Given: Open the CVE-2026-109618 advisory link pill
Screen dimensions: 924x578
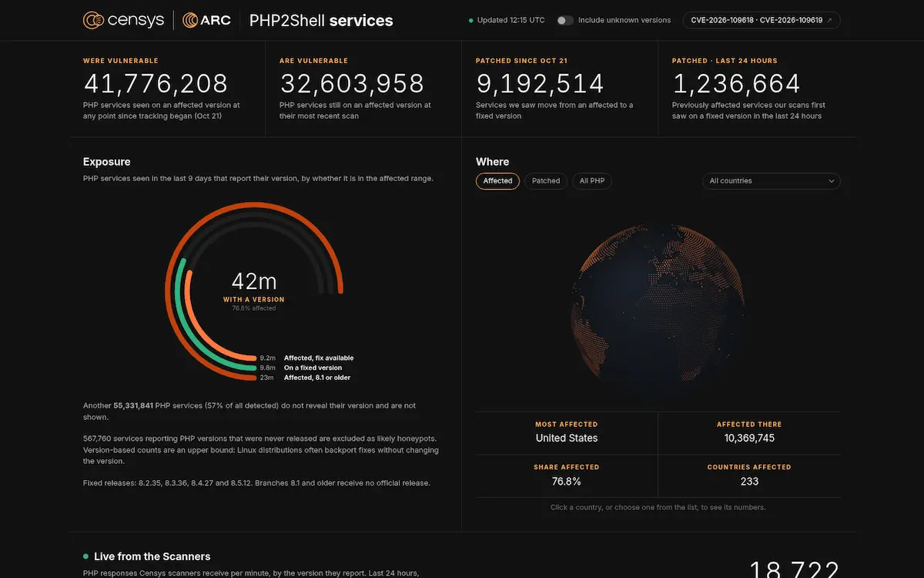Looking at the screenshot, I should pos(761,20).
